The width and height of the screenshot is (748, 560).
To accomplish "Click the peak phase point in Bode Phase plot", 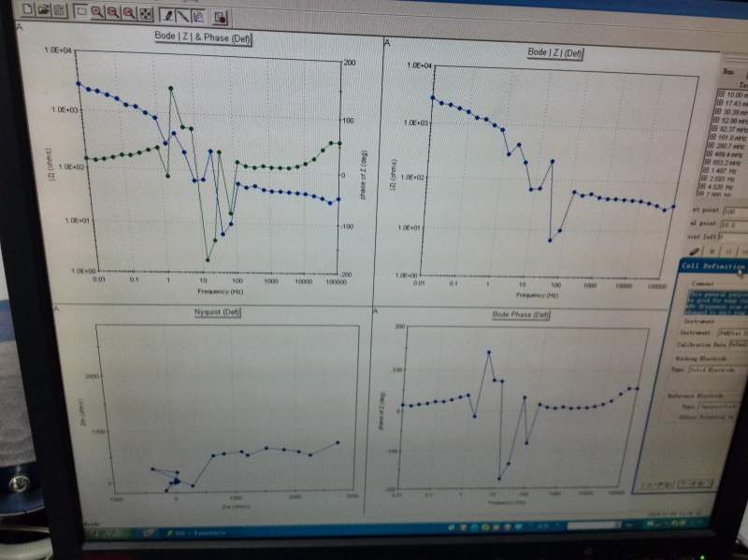I will coord(488,352).
